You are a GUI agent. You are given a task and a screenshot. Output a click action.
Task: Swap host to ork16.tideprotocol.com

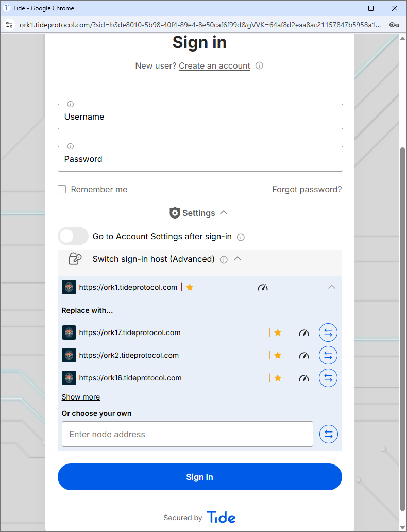click(328, 378)
